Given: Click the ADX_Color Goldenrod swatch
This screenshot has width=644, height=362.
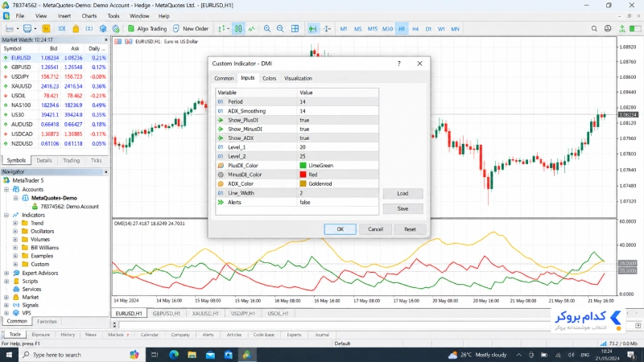Looking at the screenshot, I should [303, 184].
